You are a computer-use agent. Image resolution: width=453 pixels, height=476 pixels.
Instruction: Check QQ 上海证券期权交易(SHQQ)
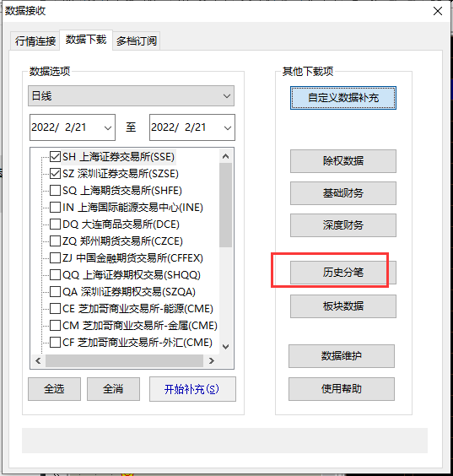tap(55, 275)
